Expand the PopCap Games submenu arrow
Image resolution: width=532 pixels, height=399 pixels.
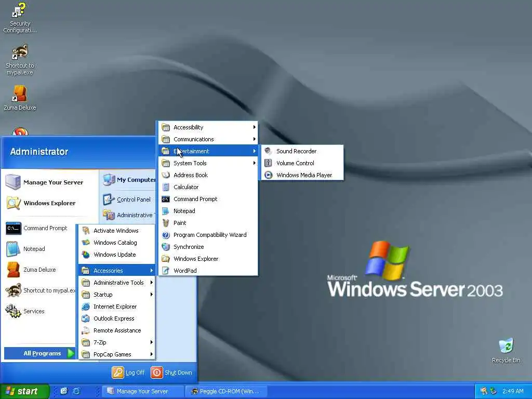click(151, 354)
